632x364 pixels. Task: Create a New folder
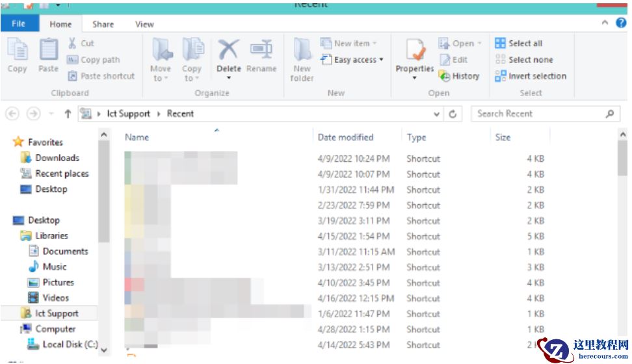pyautogui.click(x=302, y=60)
